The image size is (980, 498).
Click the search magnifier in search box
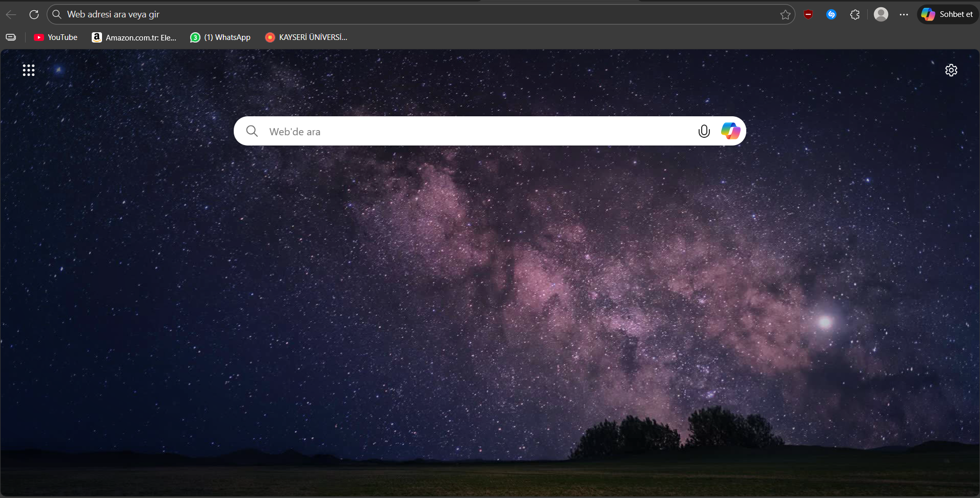coord(252,131)
